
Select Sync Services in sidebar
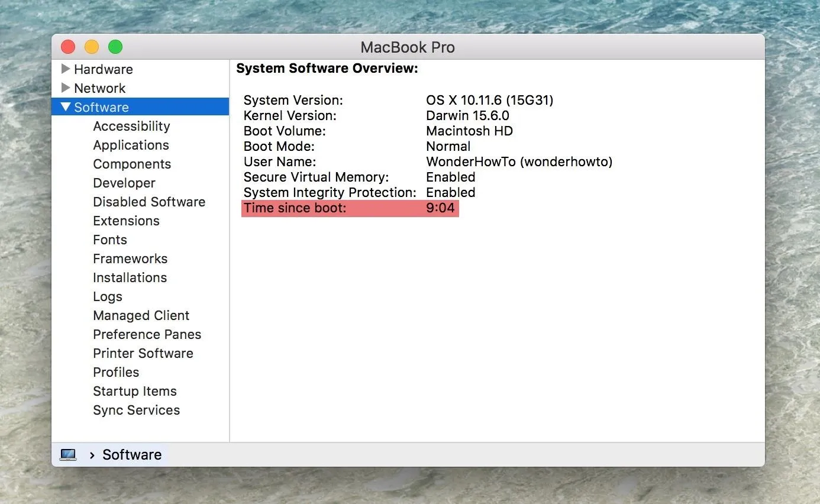click(136, 410)
